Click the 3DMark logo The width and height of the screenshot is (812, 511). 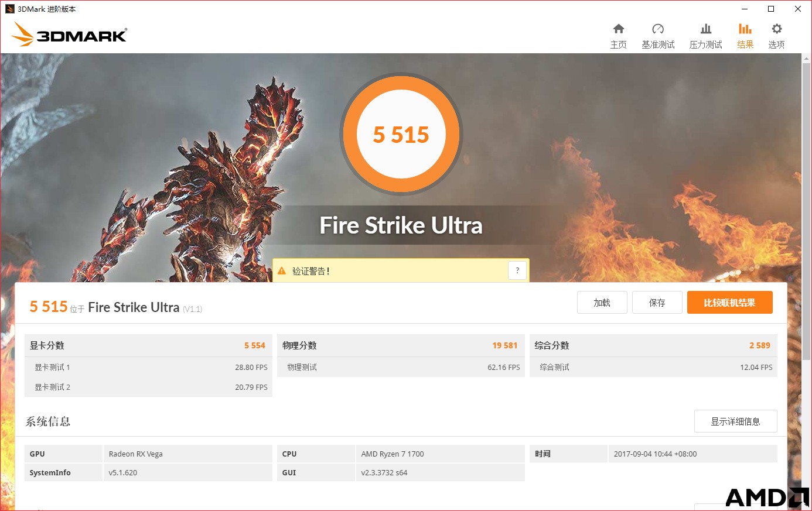pos(69,34)
